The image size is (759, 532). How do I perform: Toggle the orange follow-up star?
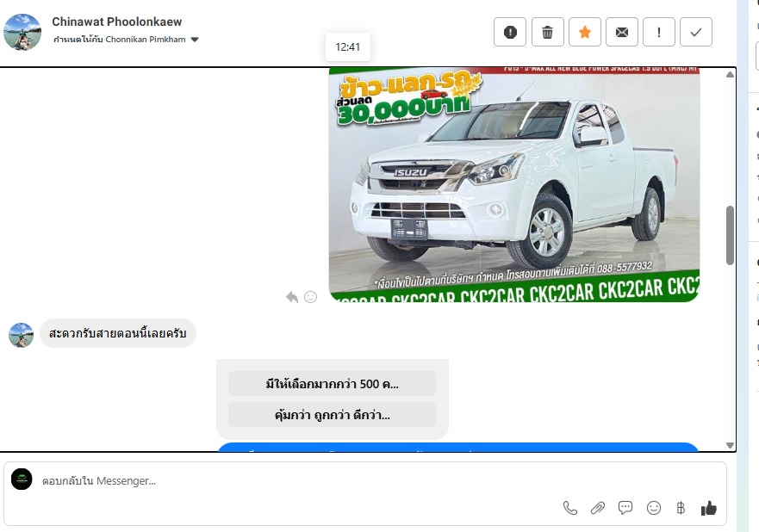584,32
